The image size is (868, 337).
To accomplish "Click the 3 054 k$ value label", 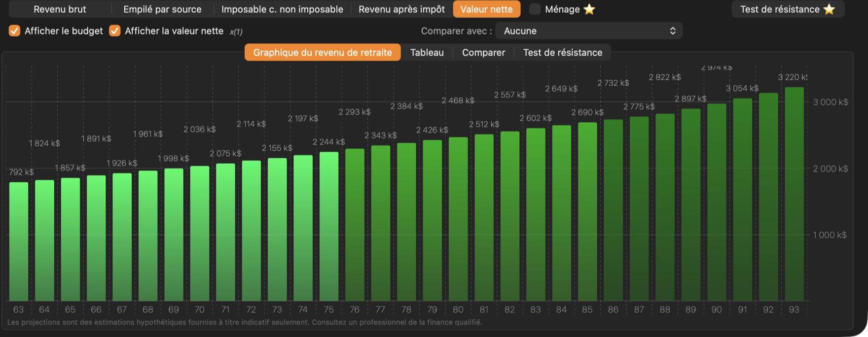I will 742,88.
